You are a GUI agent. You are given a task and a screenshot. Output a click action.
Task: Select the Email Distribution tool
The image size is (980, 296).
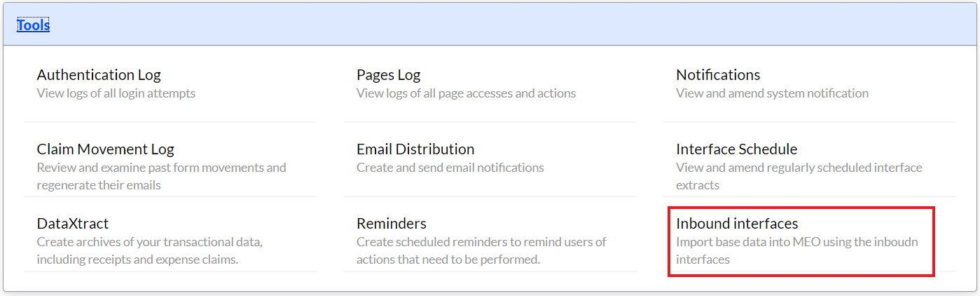coord(415,149)
